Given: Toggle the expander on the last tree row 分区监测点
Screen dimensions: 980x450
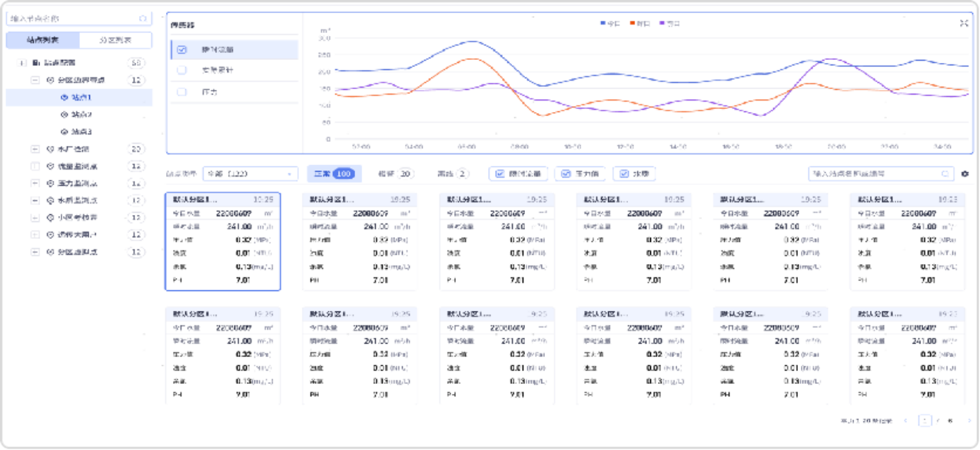Looking at the screenshot, I should 35,252.
